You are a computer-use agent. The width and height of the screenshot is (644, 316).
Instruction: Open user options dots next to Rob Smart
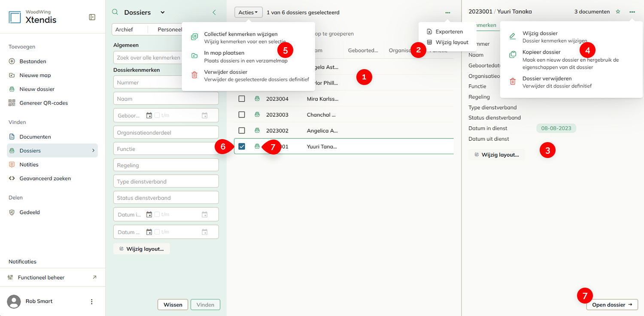click(91, 302)
